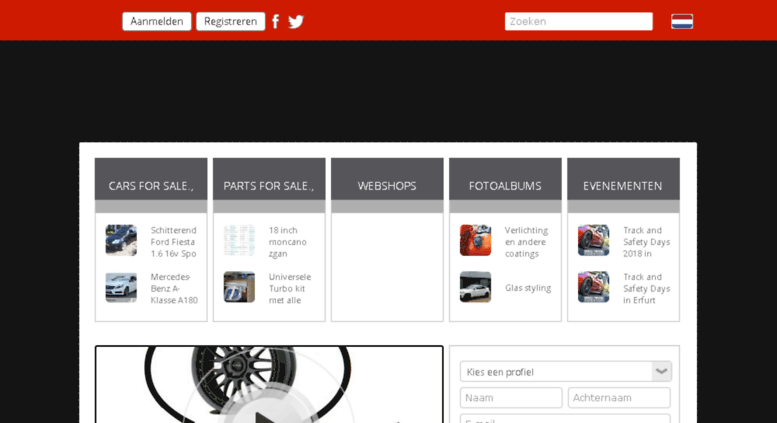
Task: Click the Naam input field
Action: pyautogui.click(x=511, y=397)
